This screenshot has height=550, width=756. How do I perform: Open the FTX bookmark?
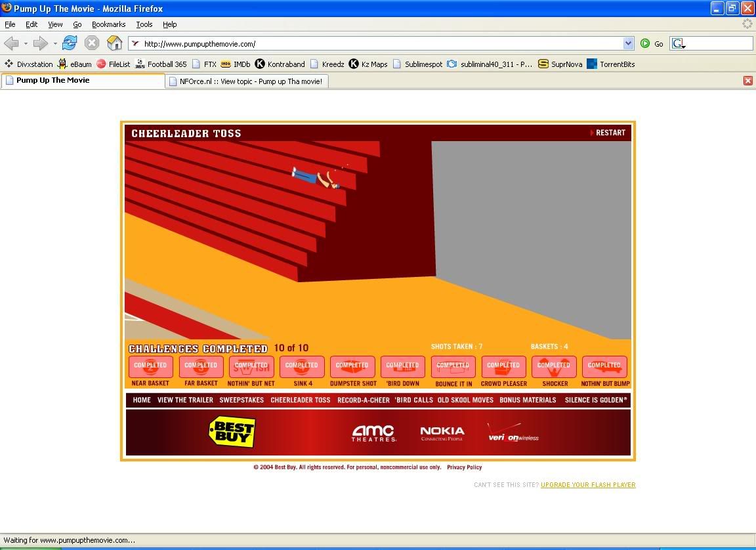point(204,64)
